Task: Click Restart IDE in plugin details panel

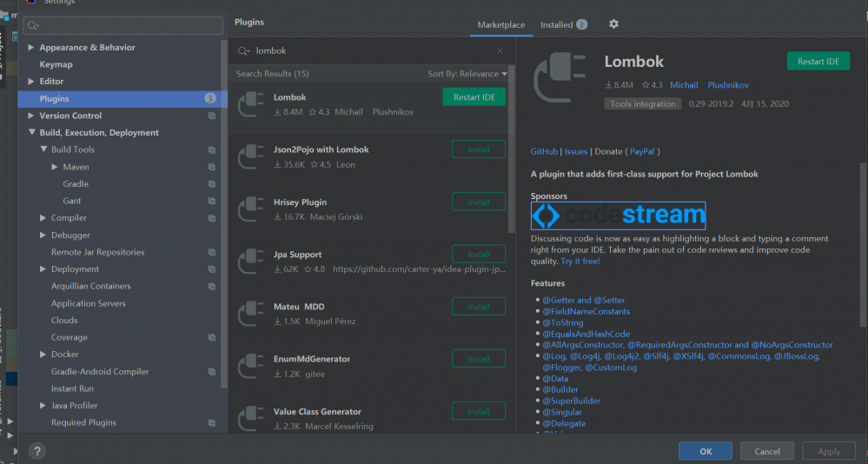Action: point(818,62)
